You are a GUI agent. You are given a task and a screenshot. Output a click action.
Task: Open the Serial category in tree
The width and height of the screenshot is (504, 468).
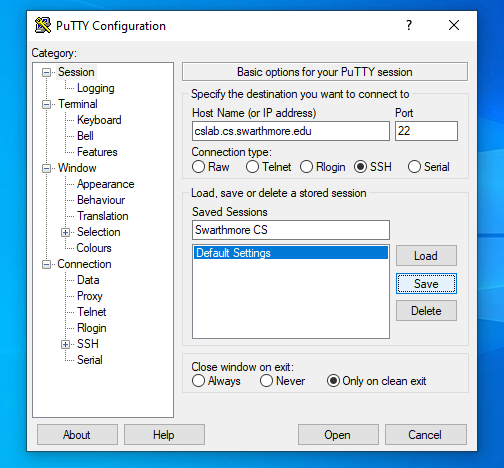click(90, 360)
